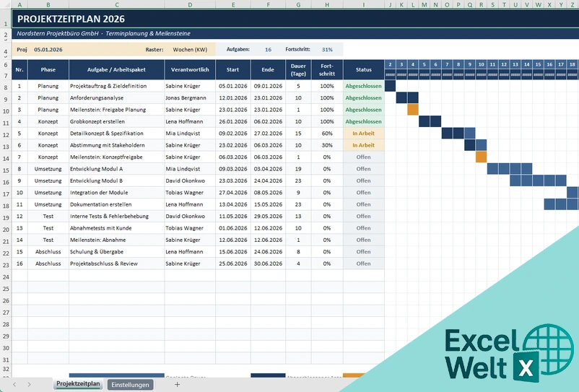Switch to the Einstellungen sheet tab
This screenshot has height=392, width=579.
(130, 385)
